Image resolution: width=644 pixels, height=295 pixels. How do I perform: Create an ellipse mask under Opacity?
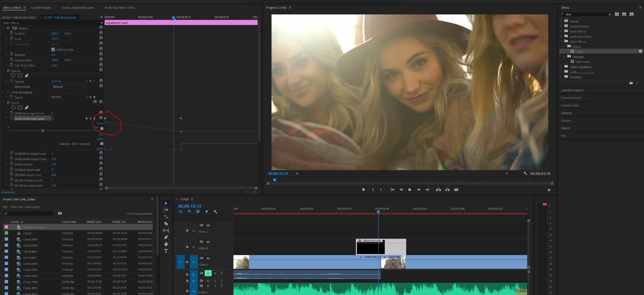(x=13, y=76)
